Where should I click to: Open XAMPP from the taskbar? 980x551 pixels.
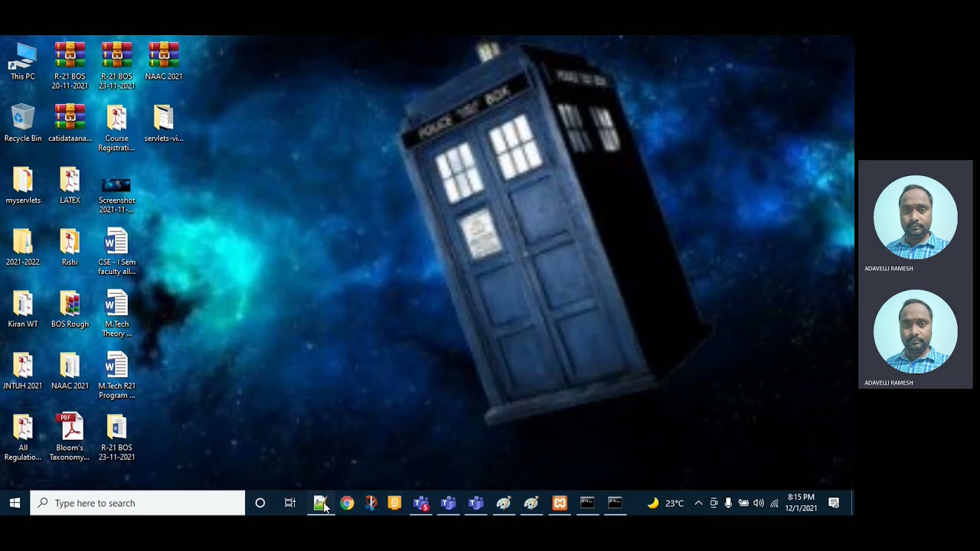[x=560, y=503]
